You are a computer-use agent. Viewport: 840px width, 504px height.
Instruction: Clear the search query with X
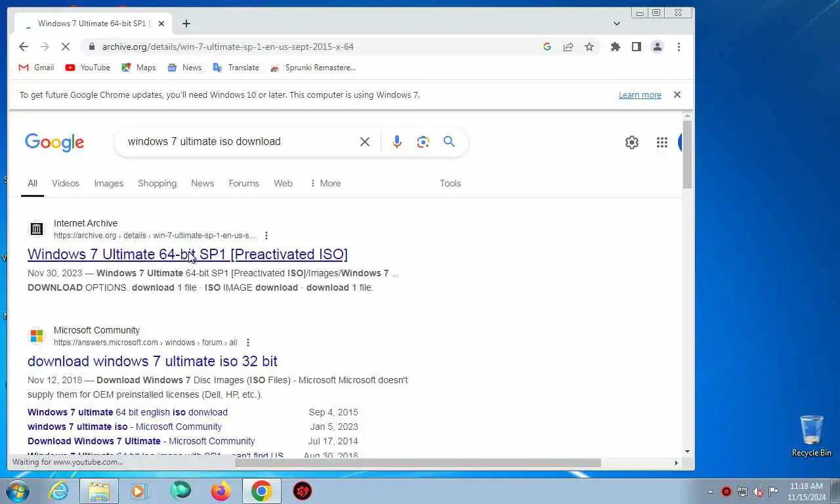[x=365, y=142]
